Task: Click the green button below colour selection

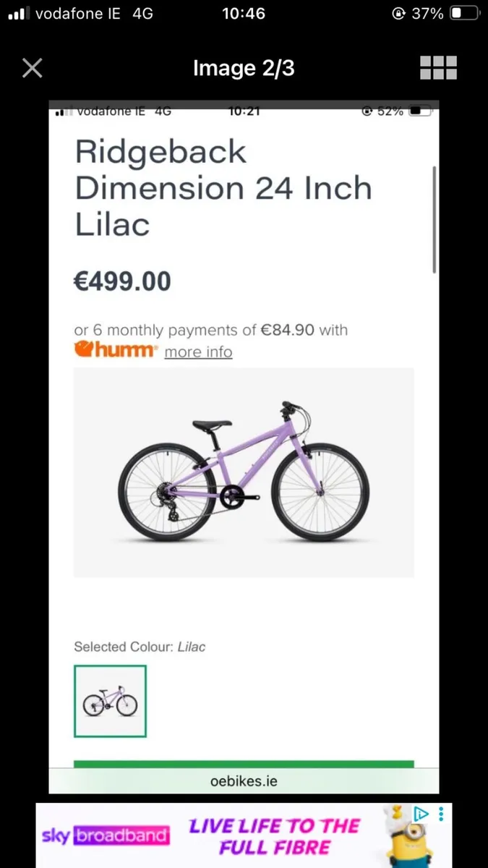Action: tap(244, 764)
